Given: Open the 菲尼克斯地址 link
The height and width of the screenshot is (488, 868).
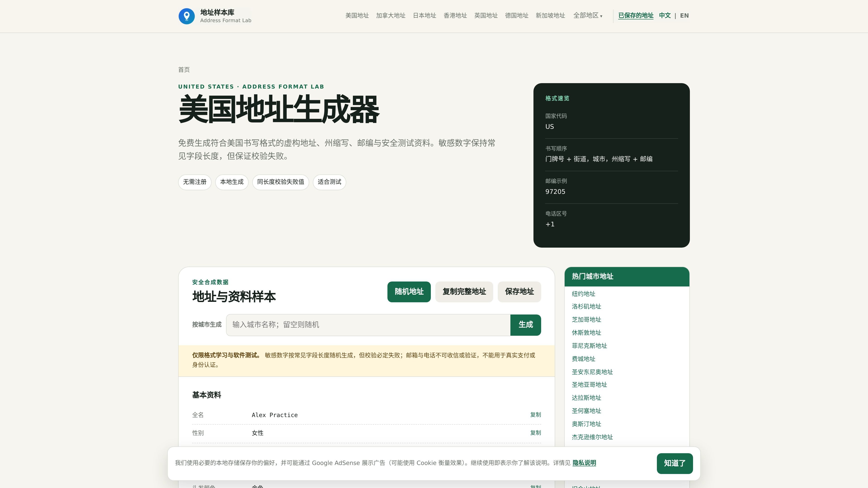Looking at the screenshot, I should click(589, 346).
